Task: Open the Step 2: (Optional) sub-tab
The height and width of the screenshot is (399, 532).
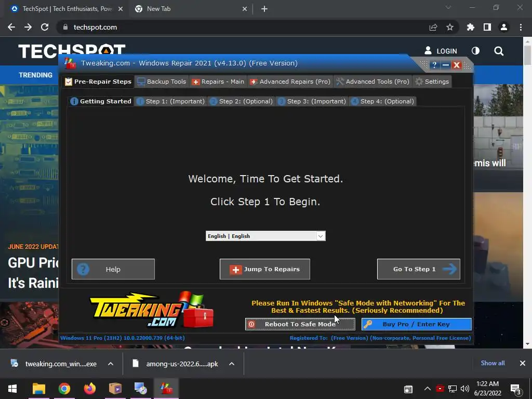Action: 241,101
